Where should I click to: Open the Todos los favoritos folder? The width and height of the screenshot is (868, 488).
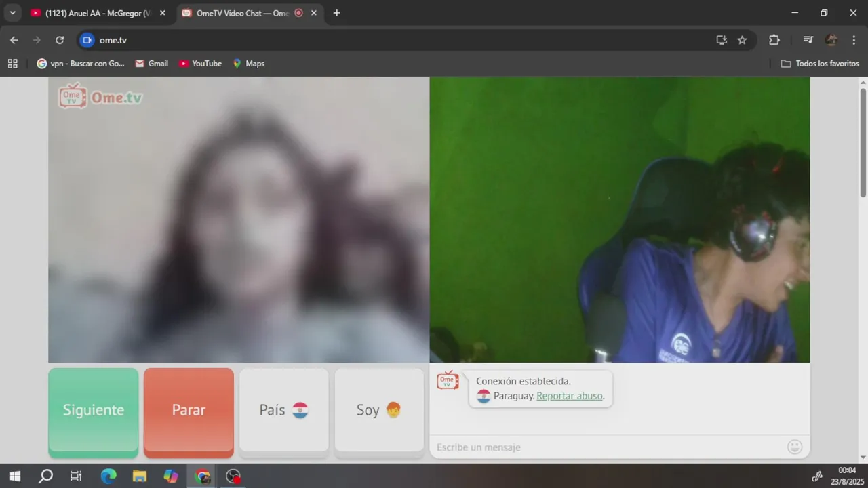tap(820, 64)
